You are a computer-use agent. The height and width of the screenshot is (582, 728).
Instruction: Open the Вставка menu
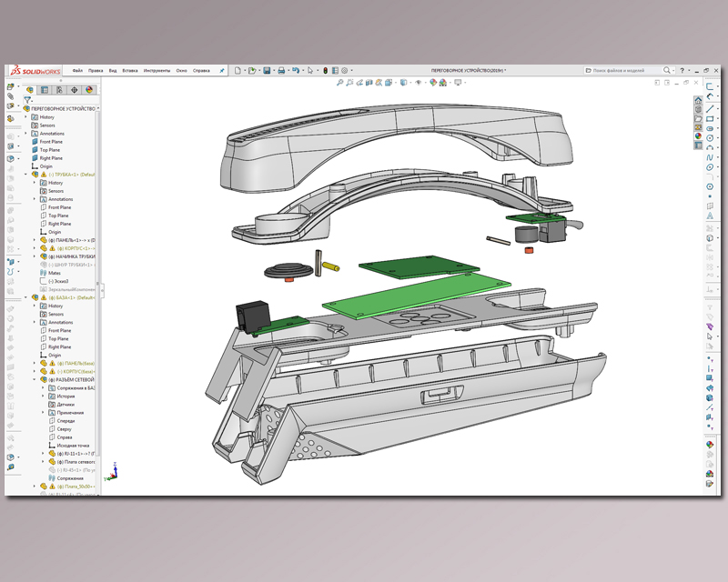click(130, 70)
